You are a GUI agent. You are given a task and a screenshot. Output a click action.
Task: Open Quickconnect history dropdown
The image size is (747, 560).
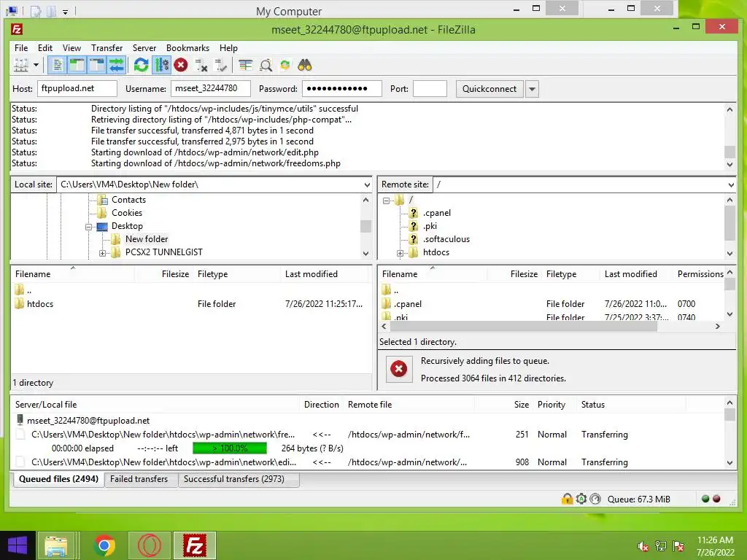[532, 89]
